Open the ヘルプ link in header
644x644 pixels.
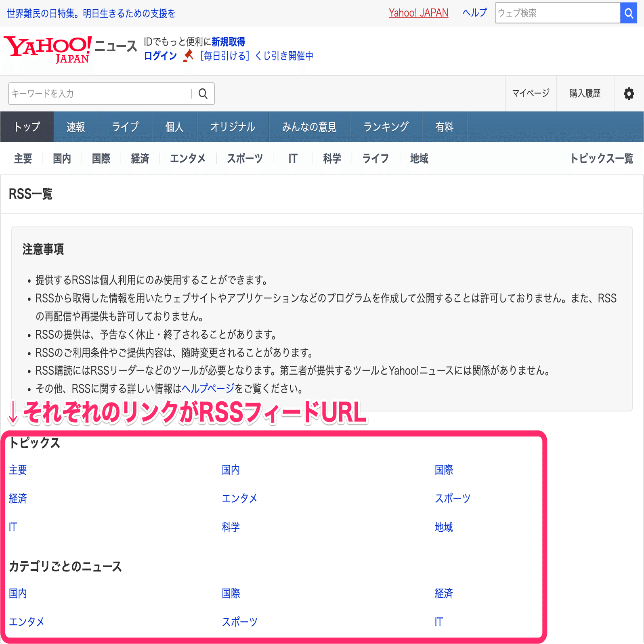point(475,13)
